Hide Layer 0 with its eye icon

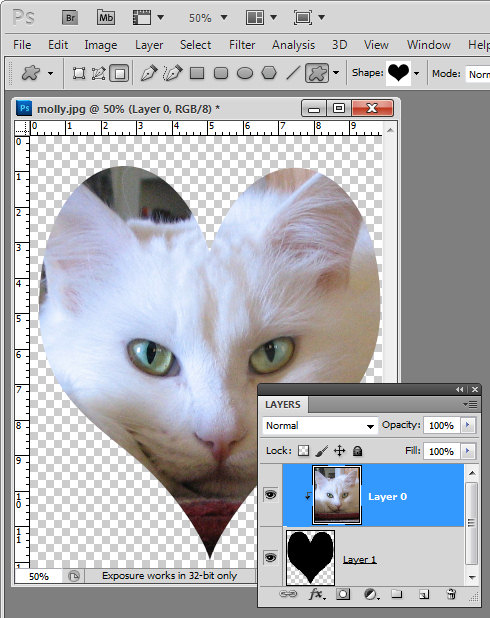click(x=270, y=494)
